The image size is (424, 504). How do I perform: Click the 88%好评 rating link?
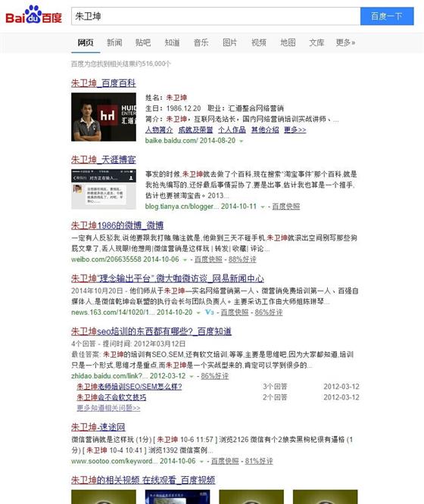[242, 259]
